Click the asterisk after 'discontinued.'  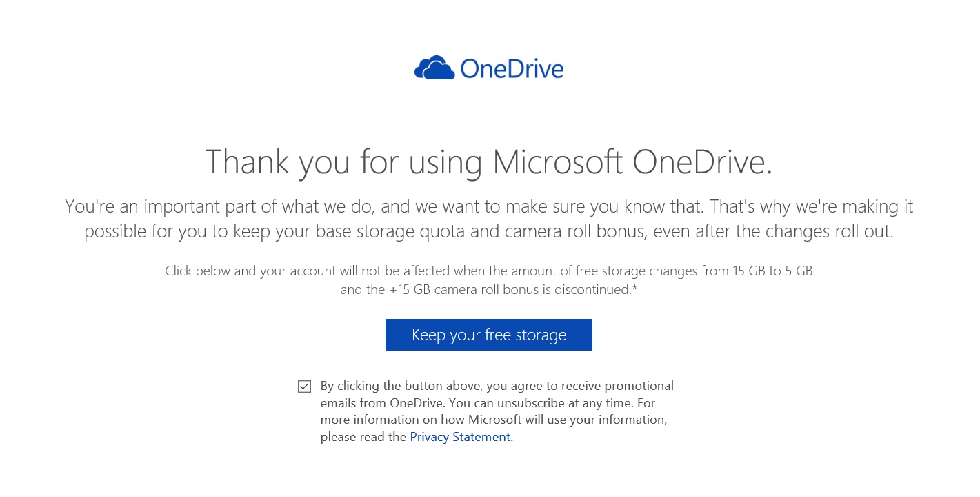(634, 289)
